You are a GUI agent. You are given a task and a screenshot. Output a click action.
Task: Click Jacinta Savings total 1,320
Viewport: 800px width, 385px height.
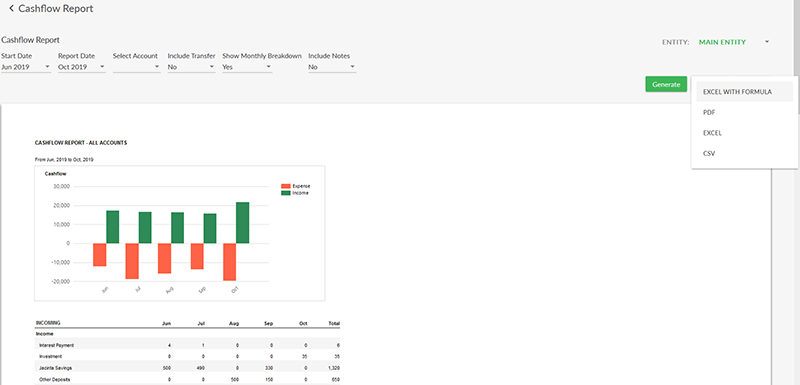(x=334, y=367)
